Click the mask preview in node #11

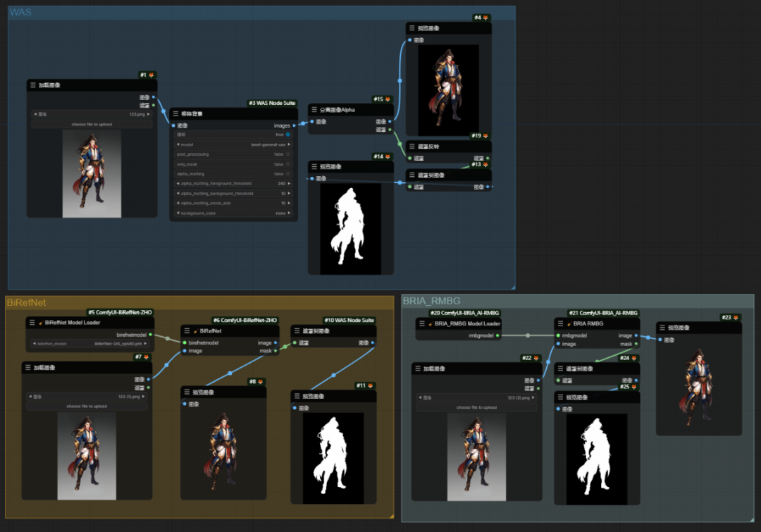pyautogui.click(x=333, y=458)
